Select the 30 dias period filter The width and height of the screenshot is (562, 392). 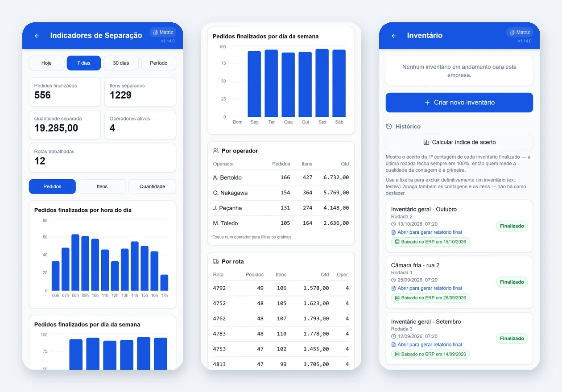(x=121, y=63)
